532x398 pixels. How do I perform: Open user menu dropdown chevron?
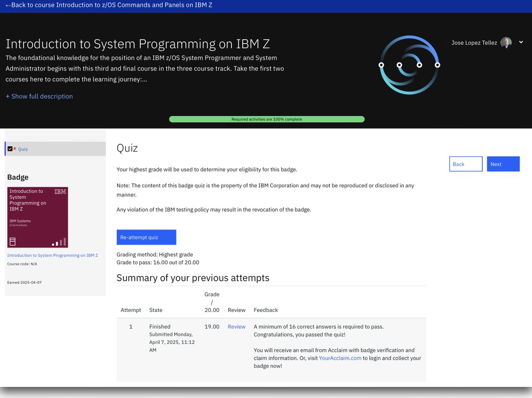point(520,43)
